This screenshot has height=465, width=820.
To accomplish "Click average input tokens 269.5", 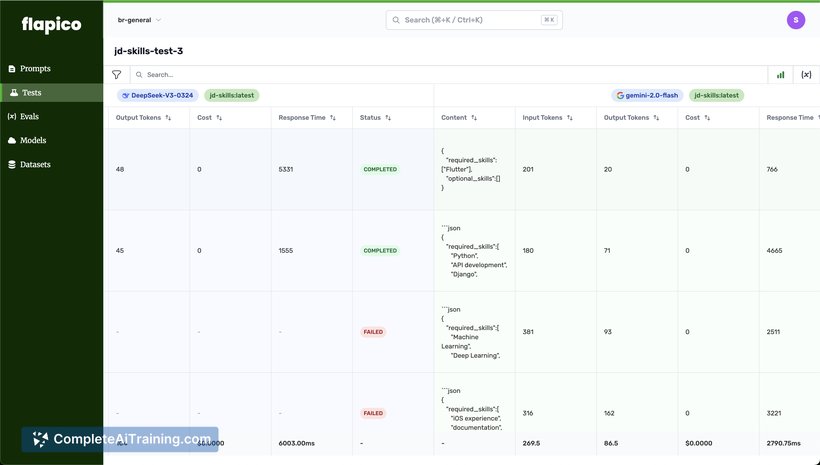I will (x=531, y=443).
